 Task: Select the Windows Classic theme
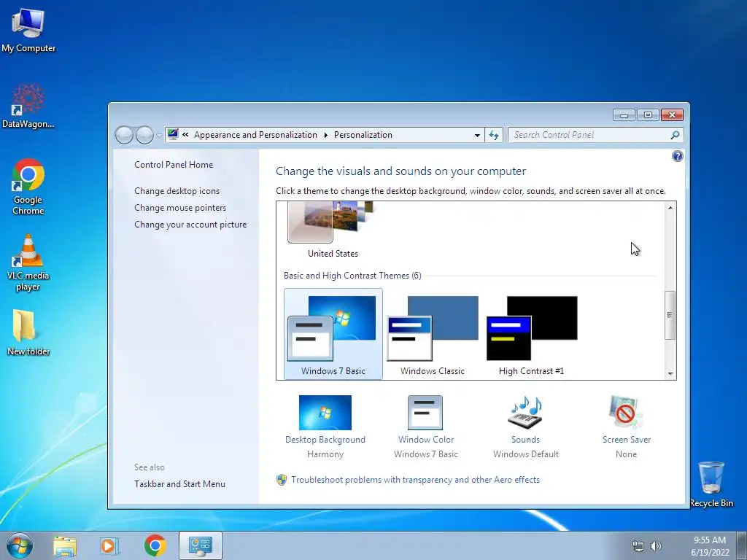tap(432, 334)
